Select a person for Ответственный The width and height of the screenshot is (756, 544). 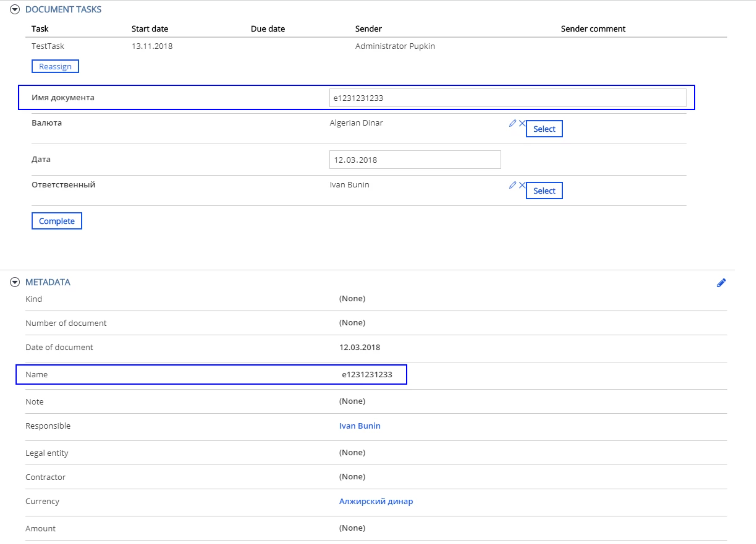coord(544,191)
